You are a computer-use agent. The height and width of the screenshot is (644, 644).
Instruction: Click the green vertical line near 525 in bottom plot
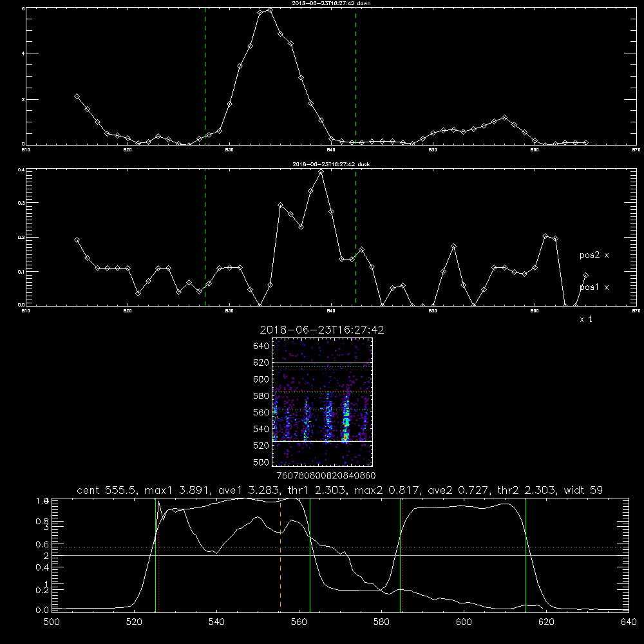(x=155, y=554)
